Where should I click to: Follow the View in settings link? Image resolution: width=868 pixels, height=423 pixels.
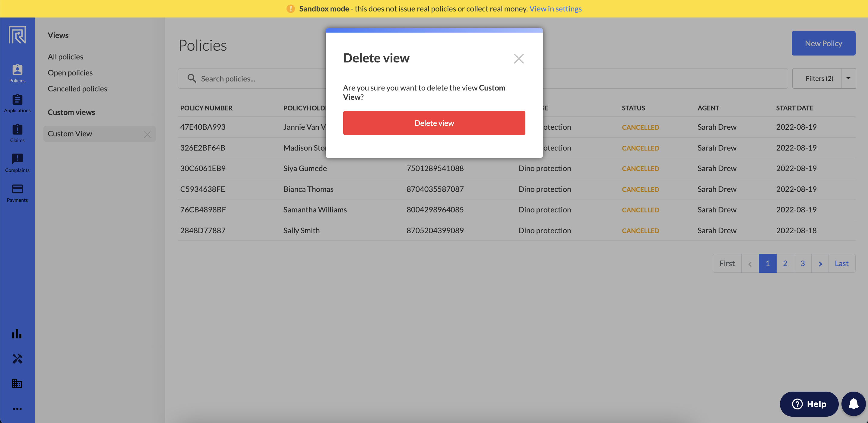pyautogui.click(x=555, y=8)
